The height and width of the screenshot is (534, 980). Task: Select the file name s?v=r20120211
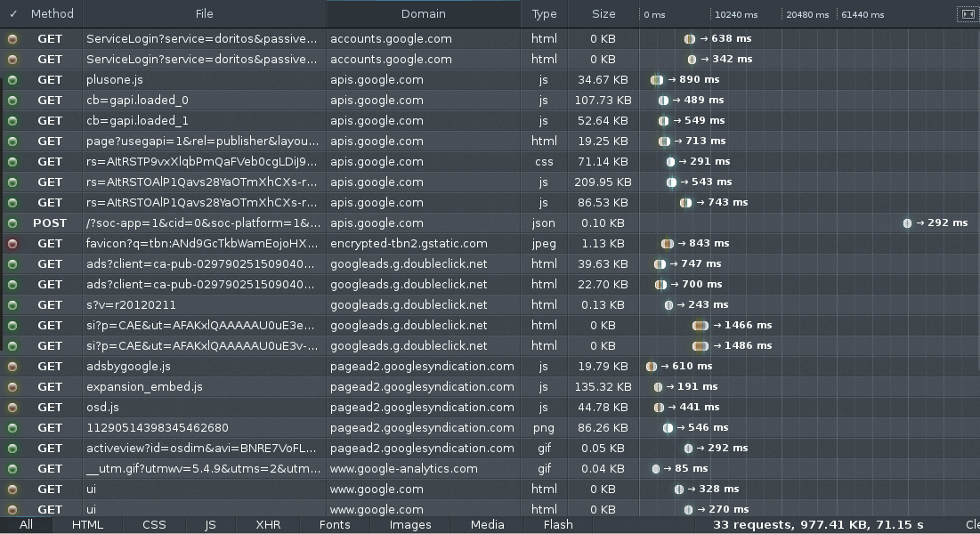coord(131,305)
